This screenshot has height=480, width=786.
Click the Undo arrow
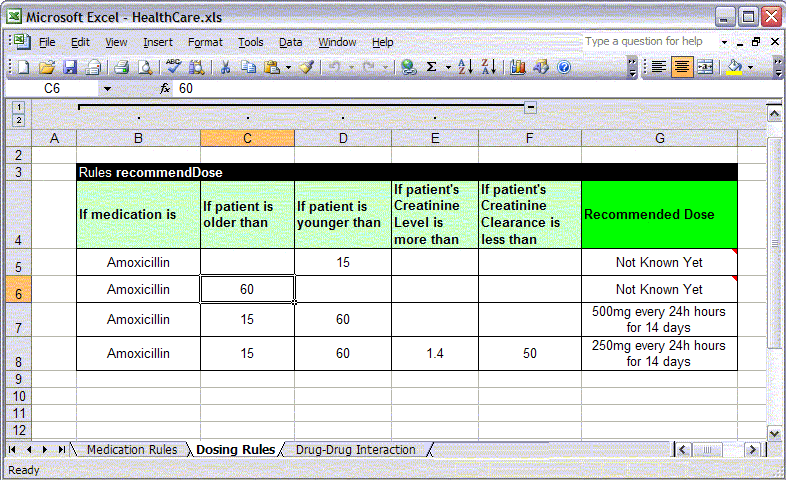[334, 67]
